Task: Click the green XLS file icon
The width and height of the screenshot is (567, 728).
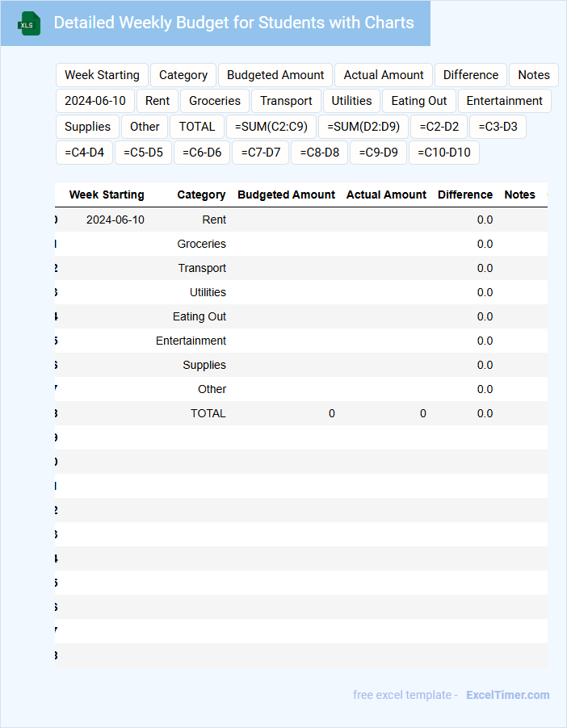Action: click(x=29, y=23)
